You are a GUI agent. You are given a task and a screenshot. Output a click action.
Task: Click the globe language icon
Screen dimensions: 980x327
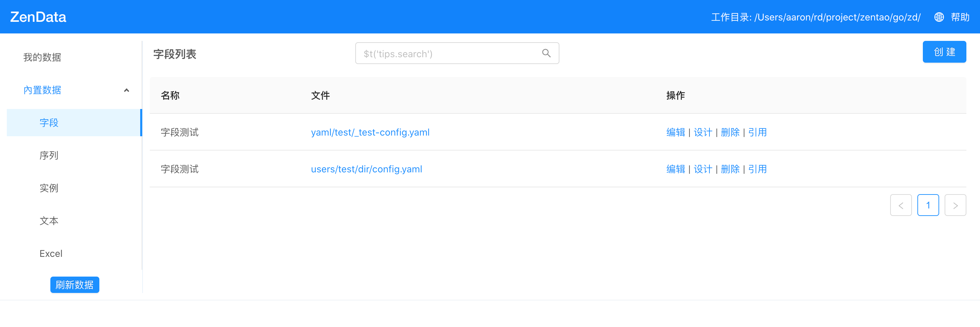(x=938, y=17)
